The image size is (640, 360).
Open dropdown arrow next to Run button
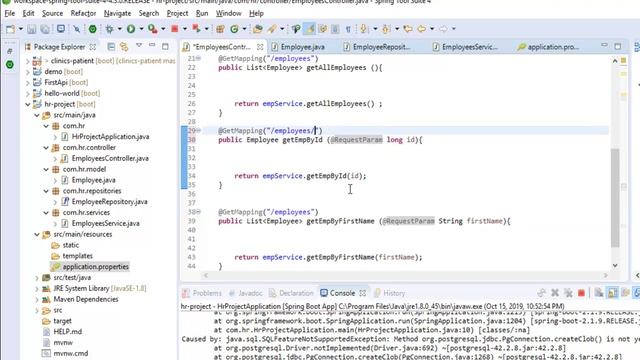(141, 29)
